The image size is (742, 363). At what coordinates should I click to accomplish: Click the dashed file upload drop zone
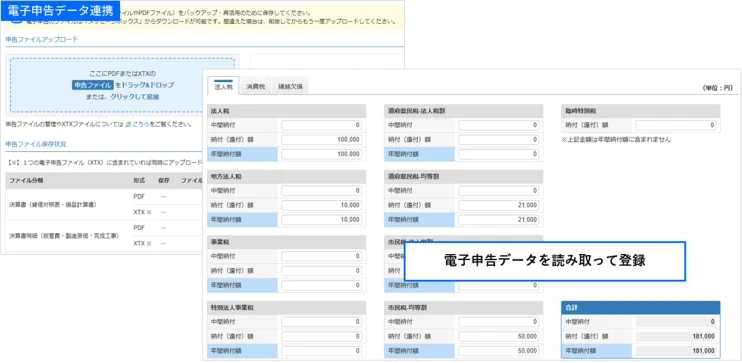123,85
